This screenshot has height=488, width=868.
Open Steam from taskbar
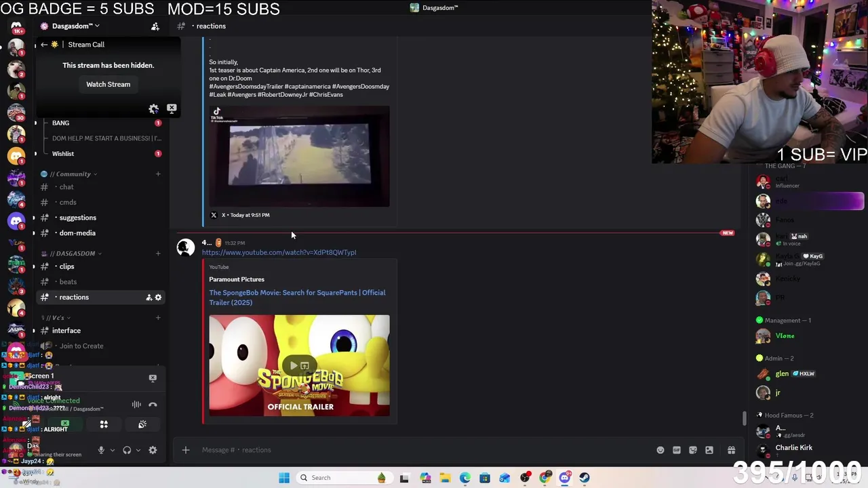585,478
